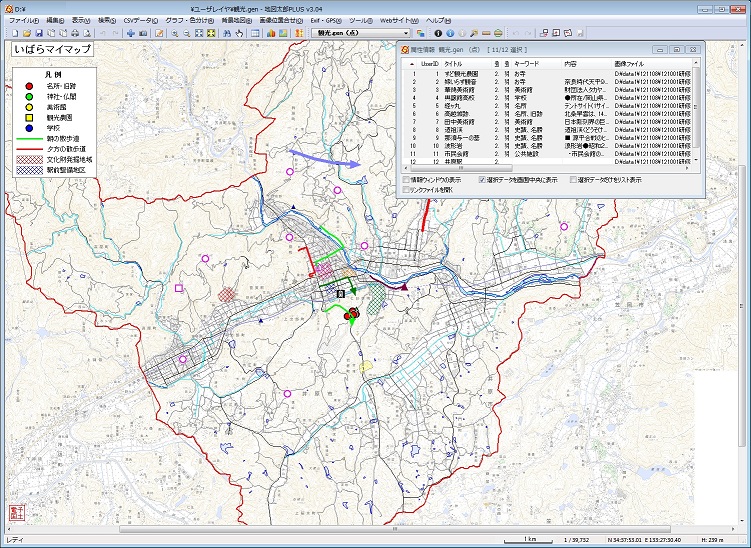Viewport: 751px width, 548px height.
Task: Uncheck 選択データを画面中央に表示 option
Action: pos(481,179)
